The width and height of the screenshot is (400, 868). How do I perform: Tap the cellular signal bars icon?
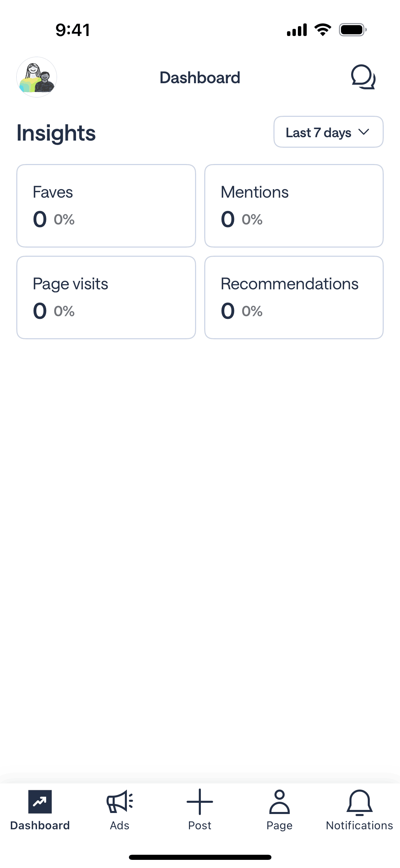point(297,30)
